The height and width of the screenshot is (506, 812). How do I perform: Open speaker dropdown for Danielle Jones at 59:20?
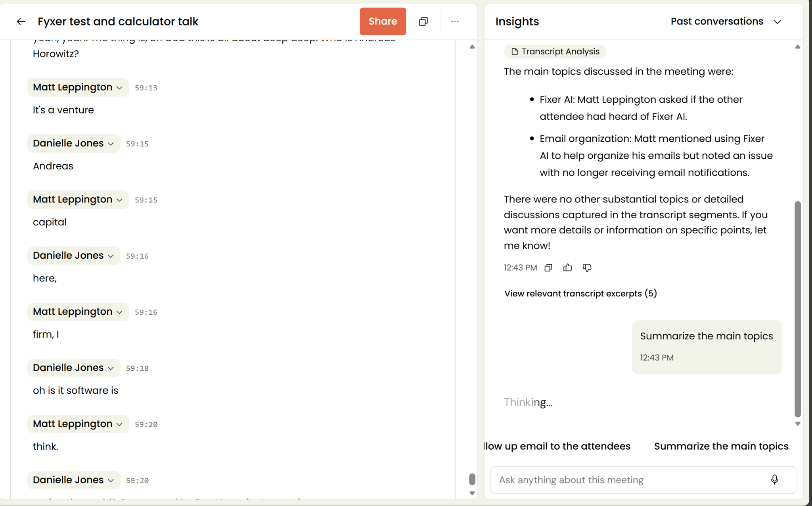tap(74, 480)
